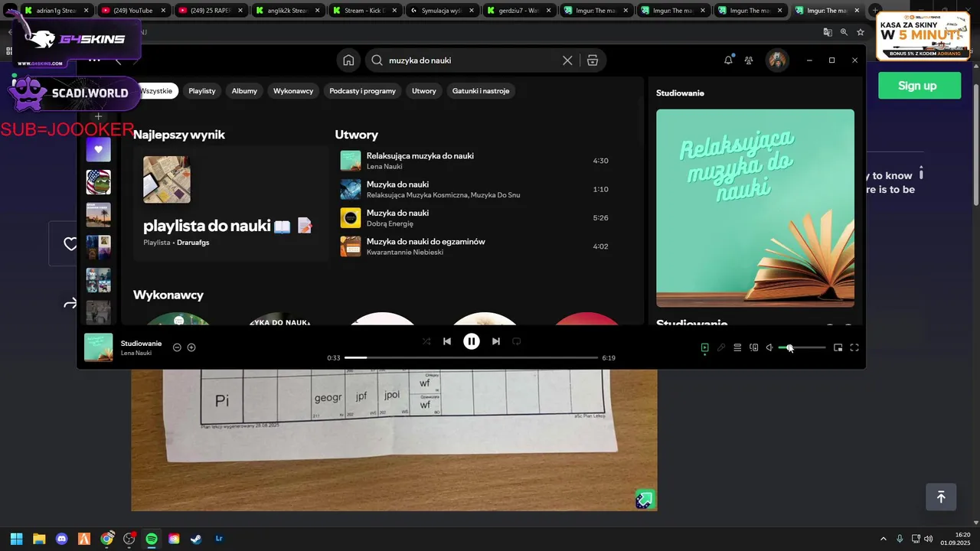Open Lightroom from the taskbar
This screenshot has height=551, width=980.
[219, 539]
